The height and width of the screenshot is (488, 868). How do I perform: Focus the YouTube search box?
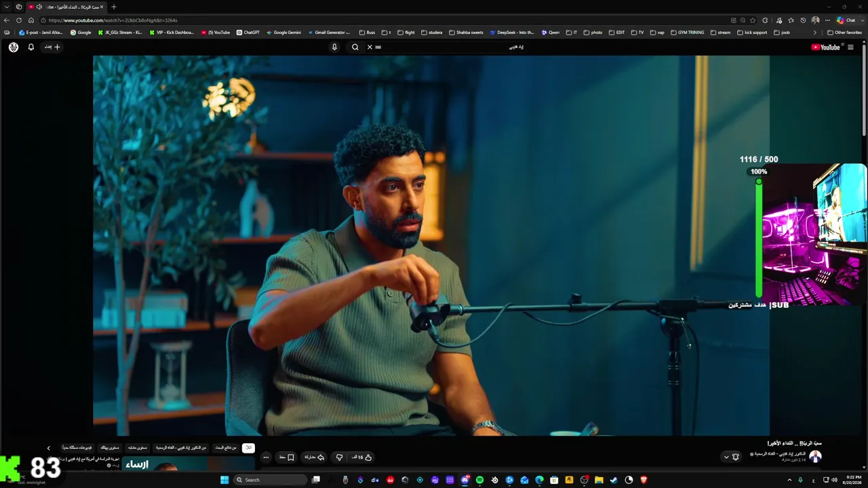coord(448,47)
